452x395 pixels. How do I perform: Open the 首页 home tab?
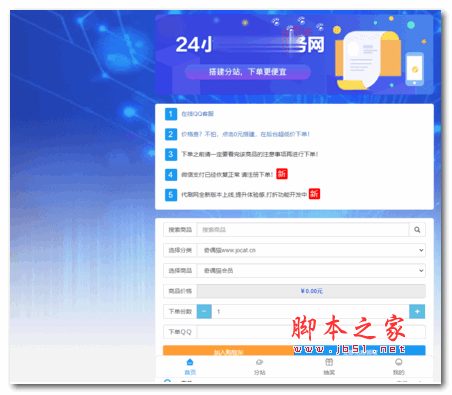(x=190, y=367)
